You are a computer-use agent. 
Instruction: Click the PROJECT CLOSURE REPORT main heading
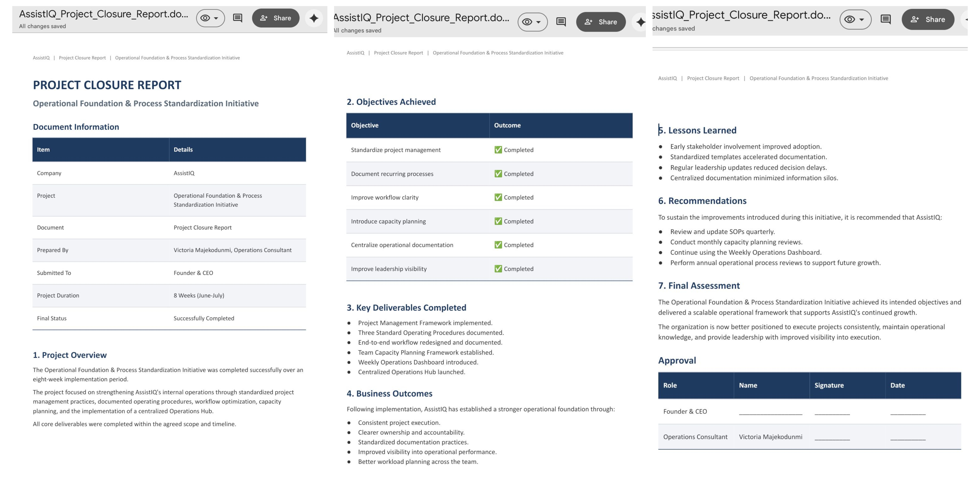click(x=107, y=85)
